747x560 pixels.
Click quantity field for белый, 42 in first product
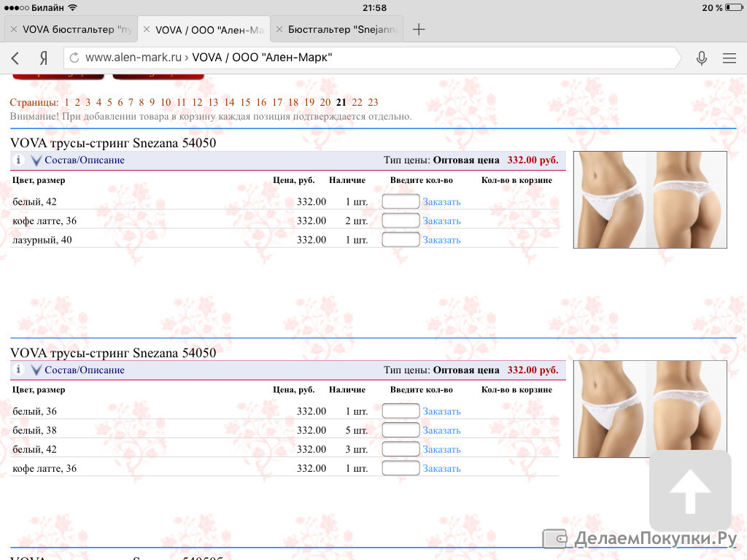[400, 201]
